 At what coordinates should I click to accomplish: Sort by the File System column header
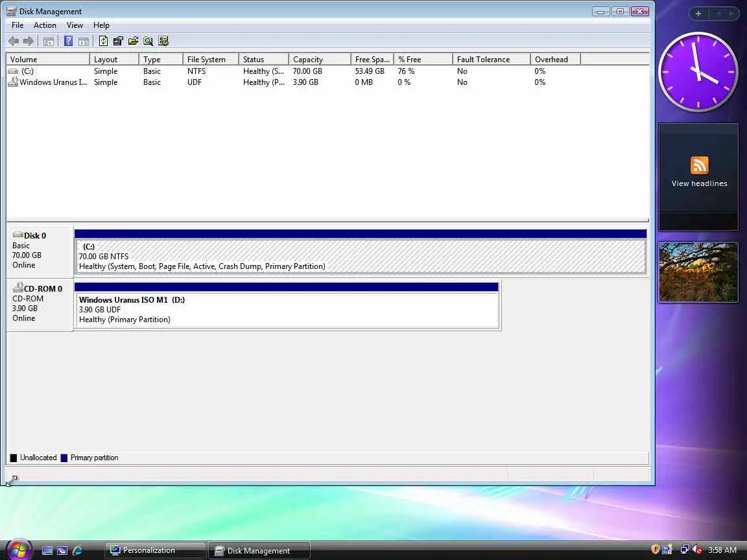pyautogui.click(x=211, y=59)
